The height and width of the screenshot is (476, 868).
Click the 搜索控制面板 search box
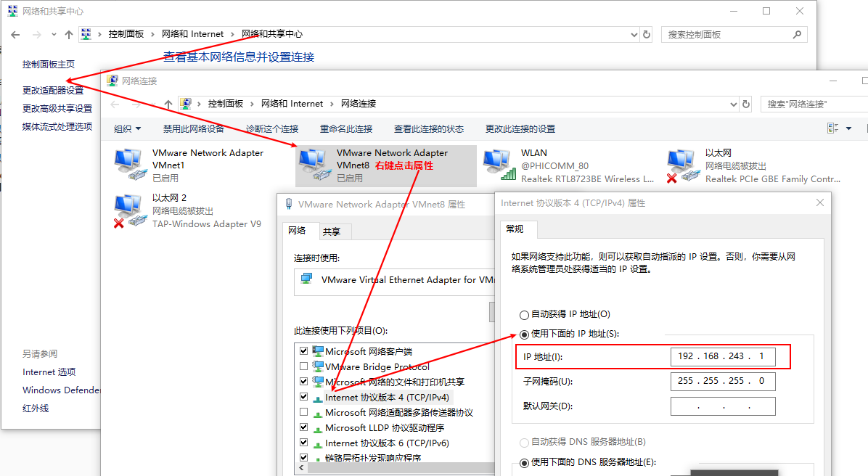734,34
